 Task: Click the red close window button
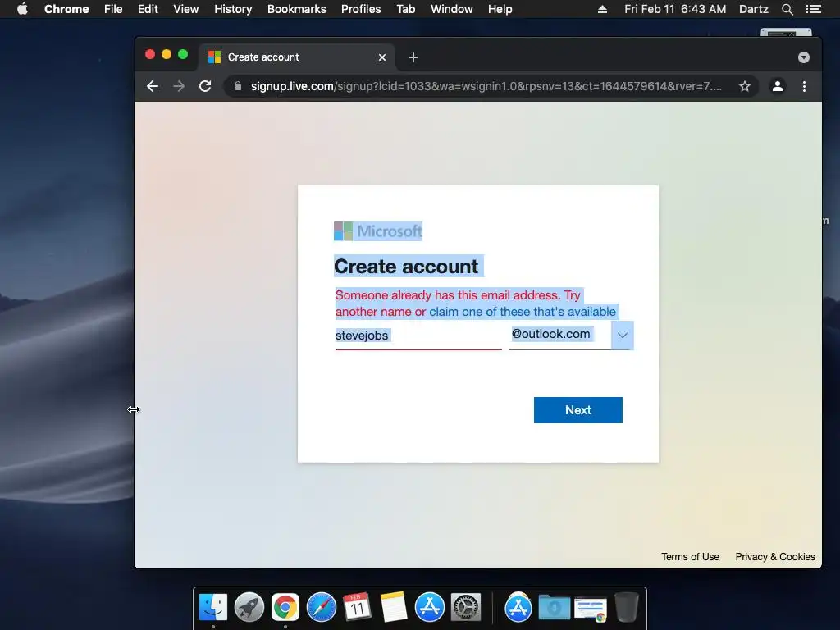click(x=150, y=54)
